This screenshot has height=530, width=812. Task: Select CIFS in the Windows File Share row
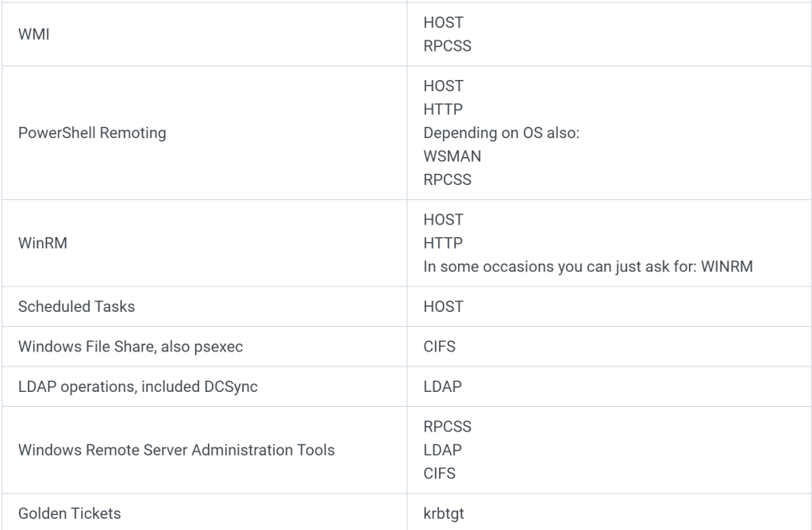point(440,346)
